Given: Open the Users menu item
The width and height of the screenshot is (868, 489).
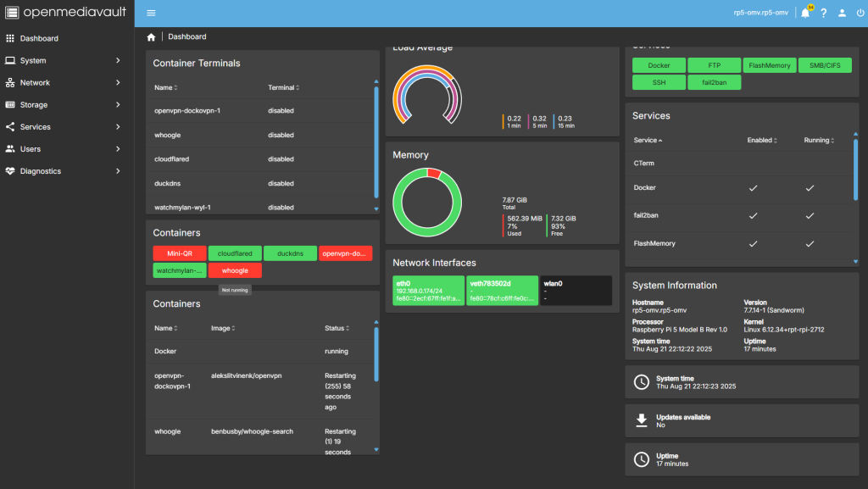Looking at the screenshot, I should click(x=31, y=149).
